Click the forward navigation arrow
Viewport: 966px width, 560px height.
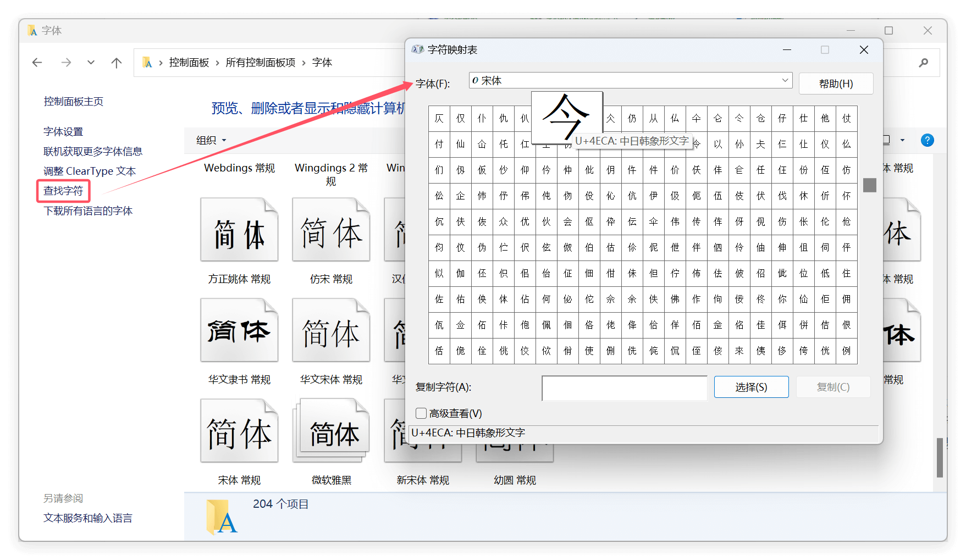(65, 62)
